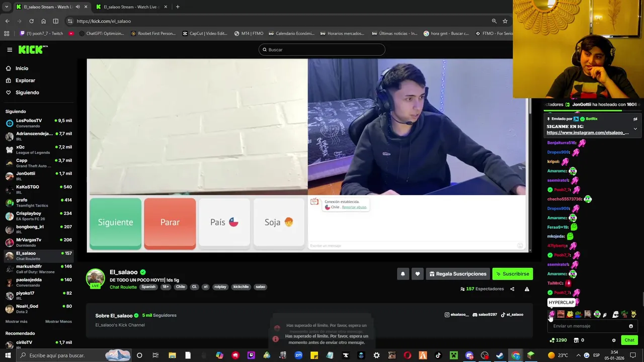Click the Windows Start button
644x362 pixels.
pos(8,355)
